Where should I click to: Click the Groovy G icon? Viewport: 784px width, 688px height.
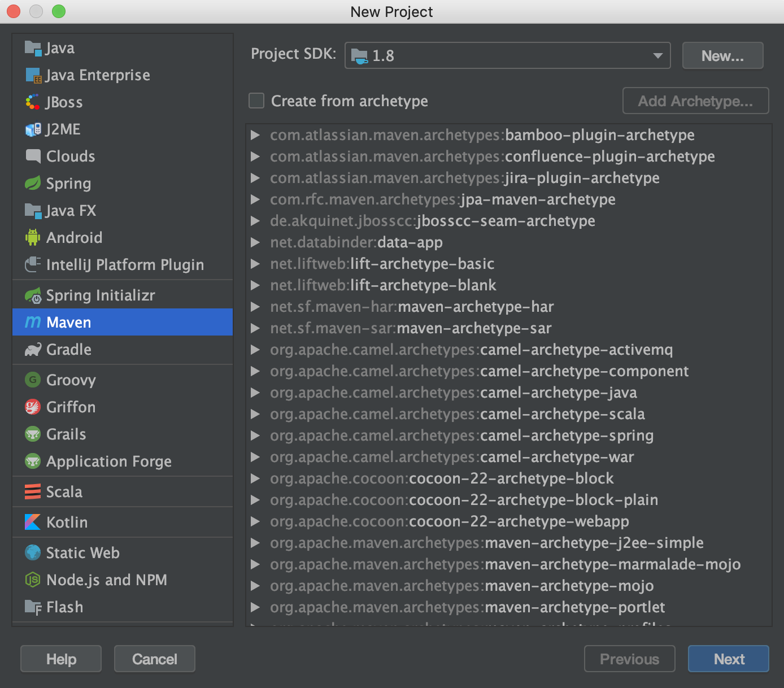tap(33, 380)
